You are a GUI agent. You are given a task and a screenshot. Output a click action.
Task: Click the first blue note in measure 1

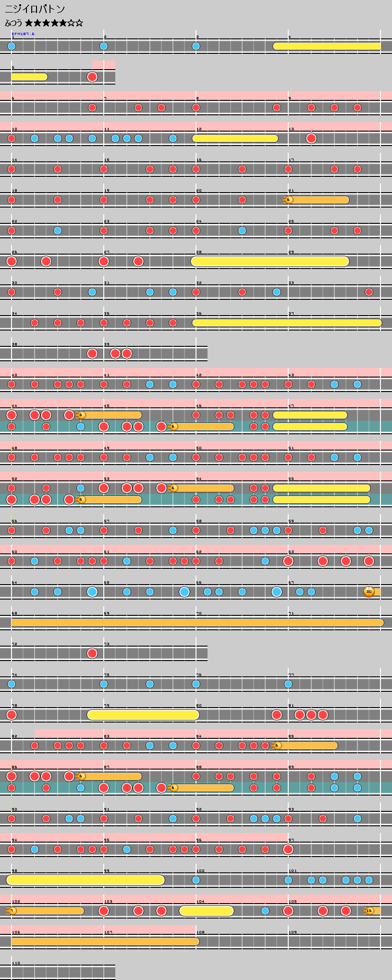pos(12,46)
